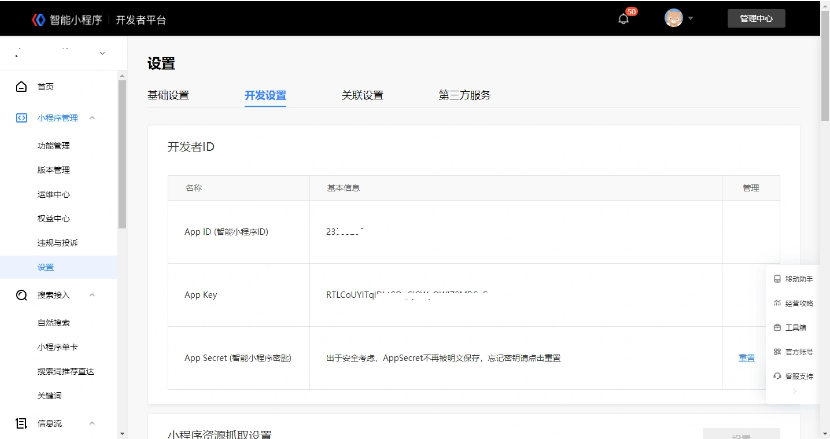Open 移动助手 from floating panel
This screenshot has height=439, width=830.
pyautogui.click(x=793, y=279)
